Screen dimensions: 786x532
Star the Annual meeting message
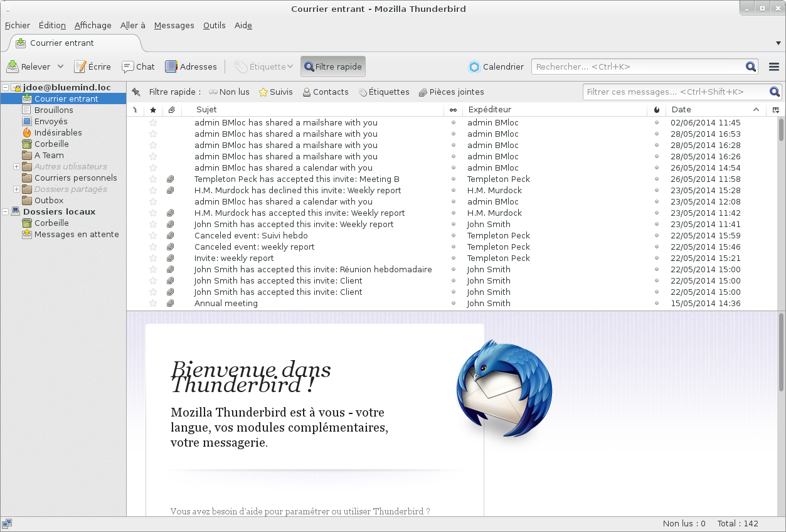click(153, 304)
